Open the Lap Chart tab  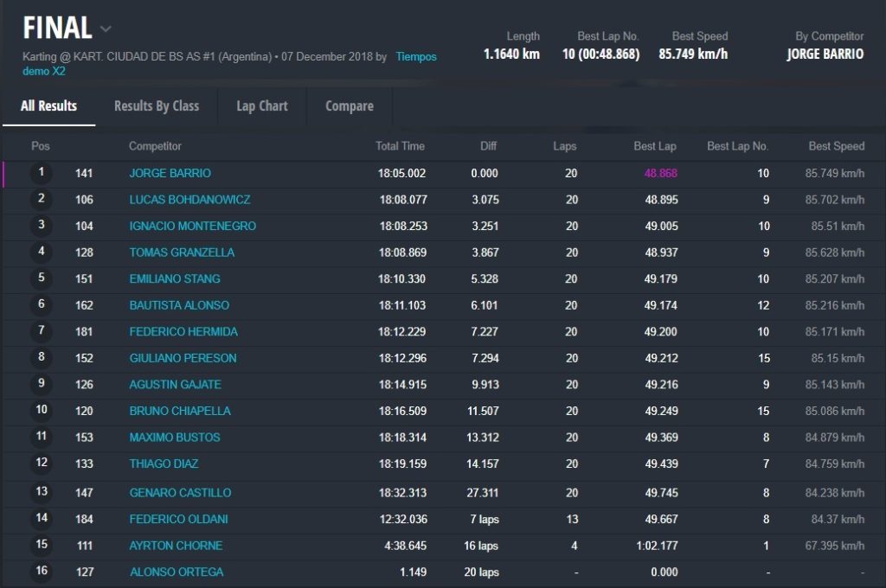262,106
